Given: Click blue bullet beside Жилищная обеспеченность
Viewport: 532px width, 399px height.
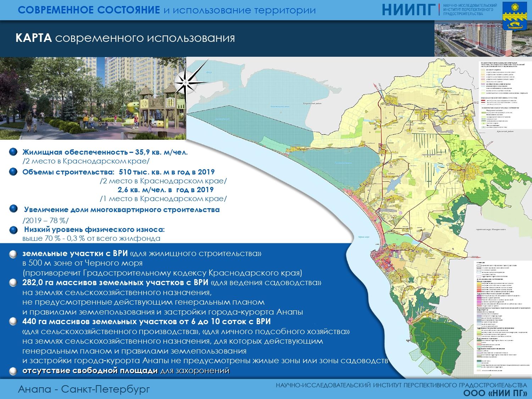Looking at the screenshot, I should 13,152.
